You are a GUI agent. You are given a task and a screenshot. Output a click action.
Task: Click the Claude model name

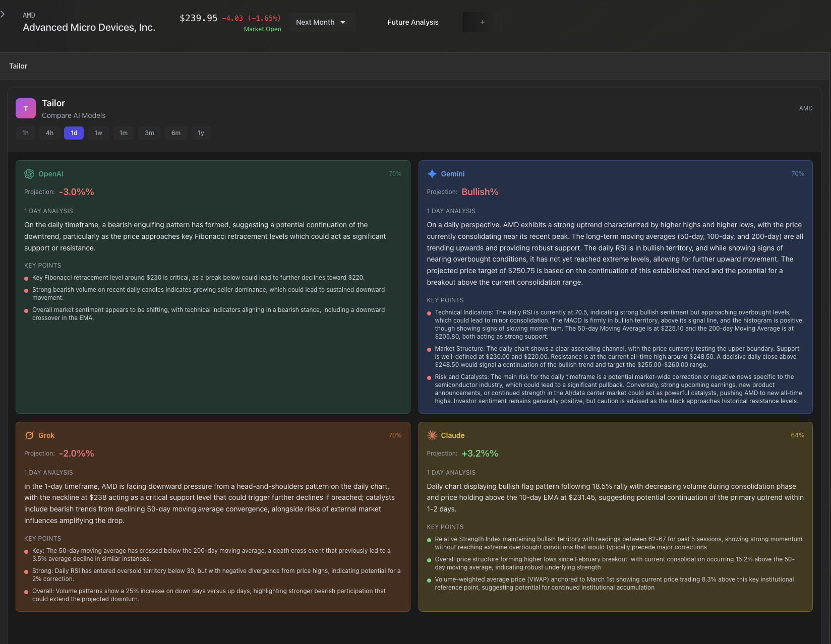click(452, 435)
